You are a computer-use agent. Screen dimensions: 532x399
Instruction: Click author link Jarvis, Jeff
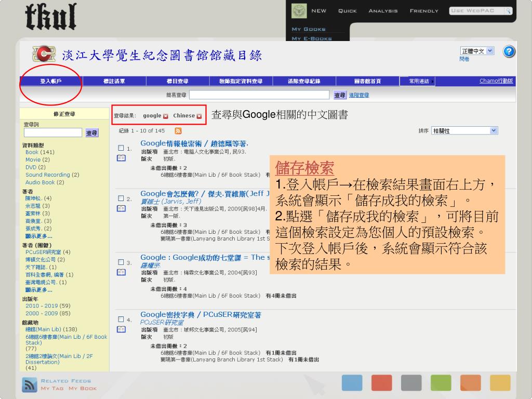point(170,201)
